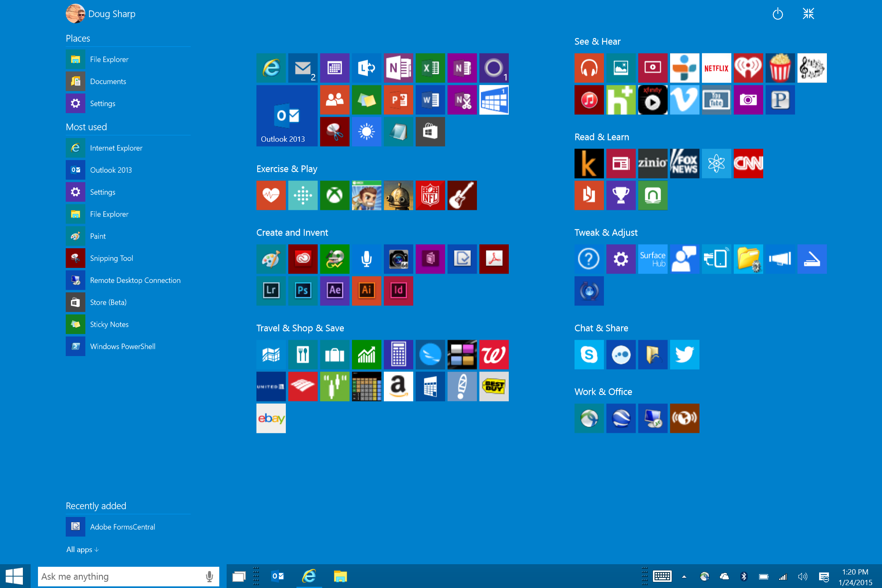Open the volume control in system tray
The image size is (882, 588).
pyautogui.click(x=802, y=577)
